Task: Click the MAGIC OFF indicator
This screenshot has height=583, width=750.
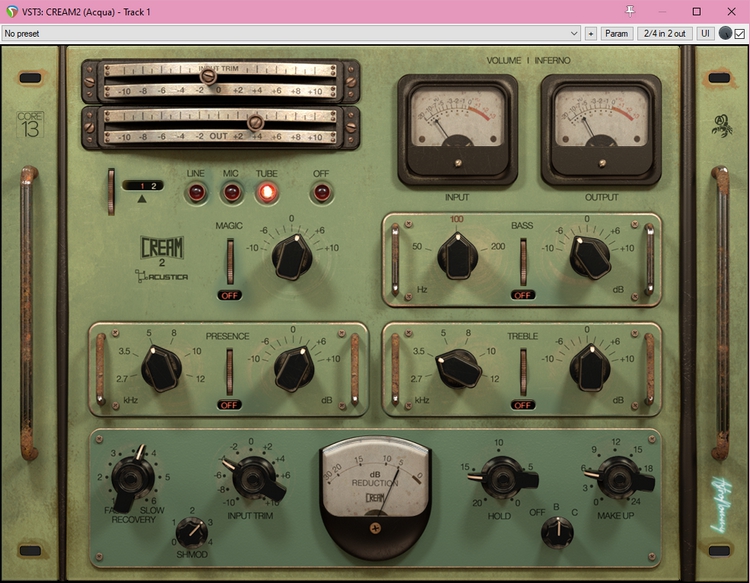Action: 230,296
